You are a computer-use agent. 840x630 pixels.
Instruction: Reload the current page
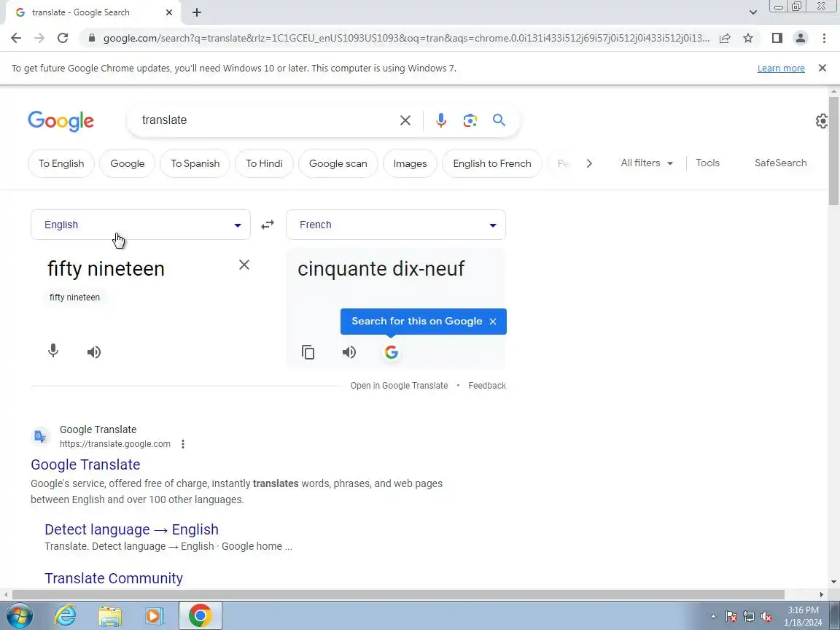(63, 38)
